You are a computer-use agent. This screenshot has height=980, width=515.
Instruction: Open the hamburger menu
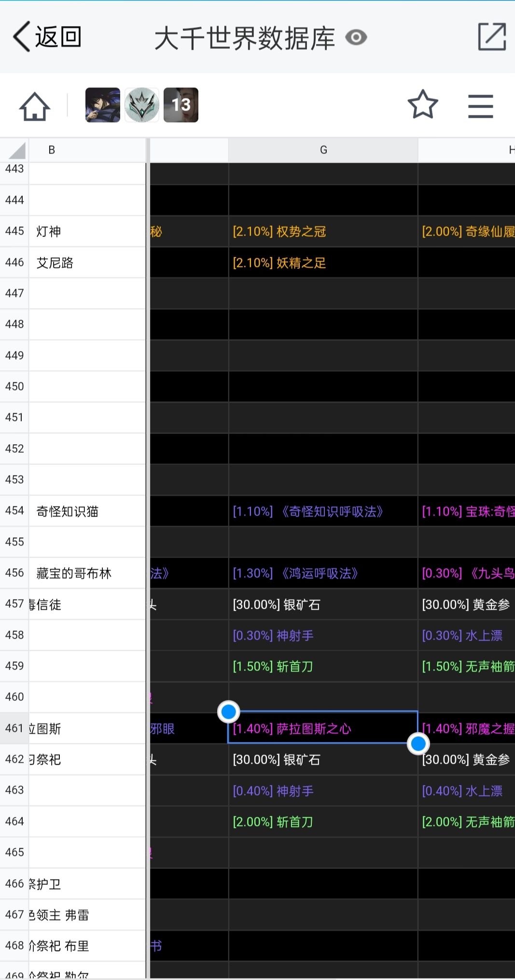pyautogui.click(x=481, y=106)
